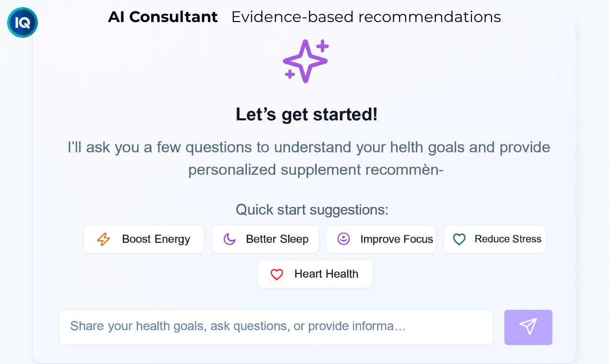Choose the Heart Health suggestion

coord(315,274)
